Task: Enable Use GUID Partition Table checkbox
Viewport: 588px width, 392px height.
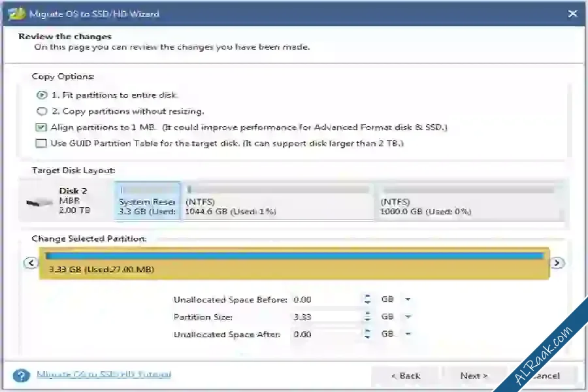Action: (41, 143)
